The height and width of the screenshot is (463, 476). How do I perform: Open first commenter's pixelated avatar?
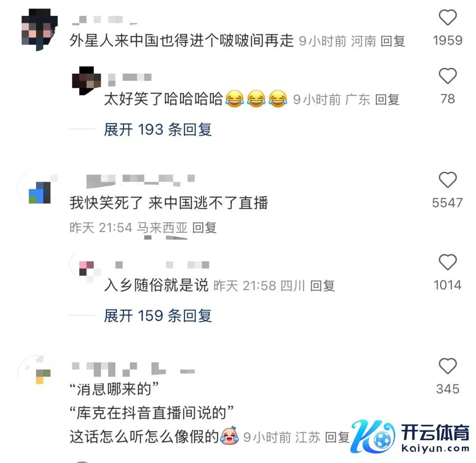pyautogui.click(x=39, y=30)
